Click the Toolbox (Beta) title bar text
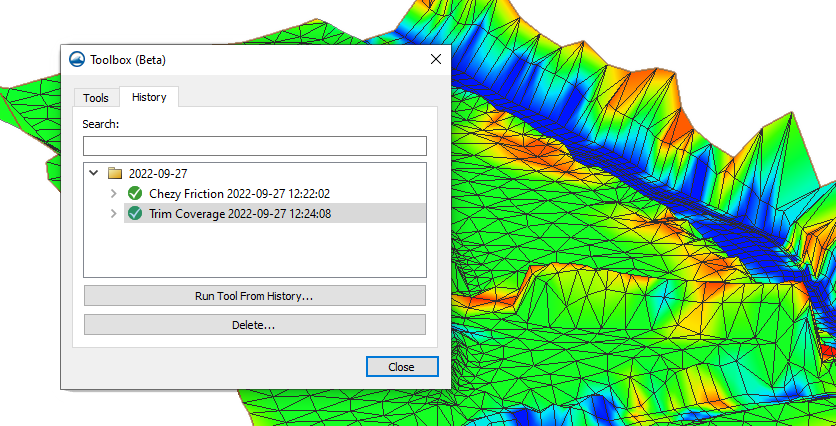 pos(128,59)
